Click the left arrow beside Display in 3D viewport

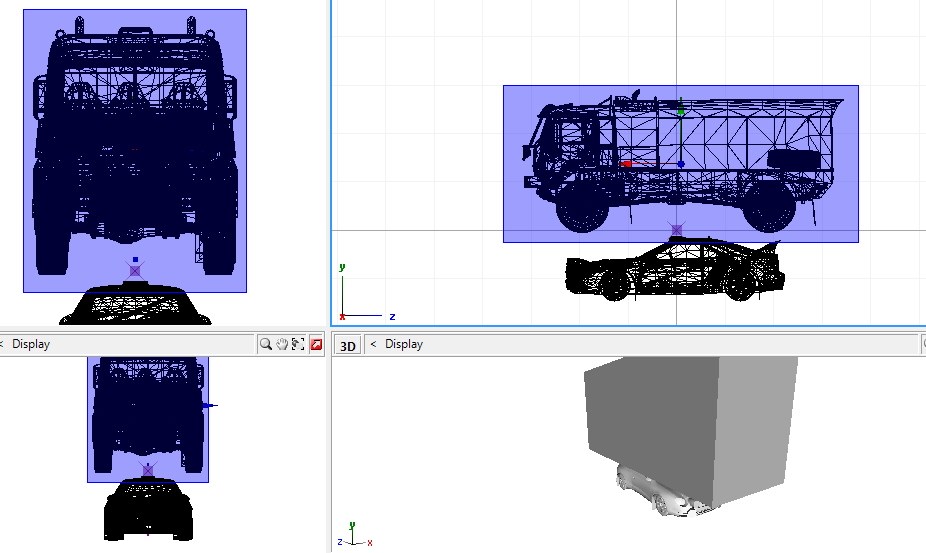pyautogui.click(x=374, y=344)
